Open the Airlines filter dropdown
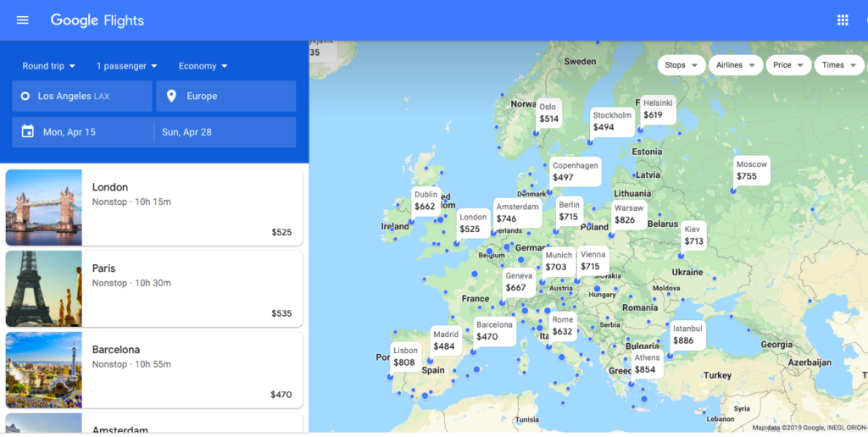The width and height of the screenshot is (868, 437). coord(736,65)
